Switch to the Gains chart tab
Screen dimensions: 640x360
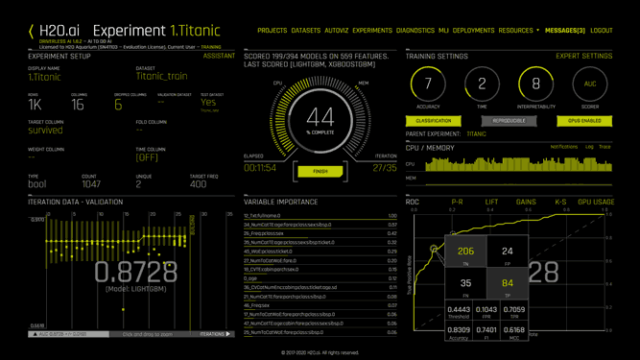point(526,202)
